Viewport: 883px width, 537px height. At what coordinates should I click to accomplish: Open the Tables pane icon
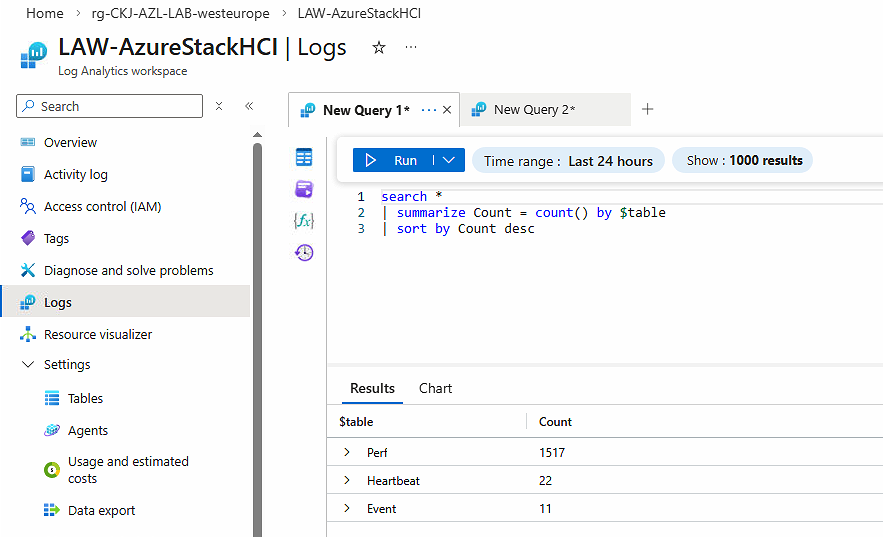[304, 157]
